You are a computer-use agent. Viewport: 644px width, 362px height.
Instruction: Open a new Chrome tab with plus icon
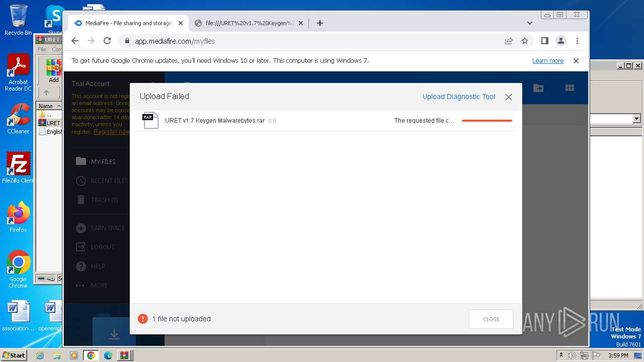(320, 23)
